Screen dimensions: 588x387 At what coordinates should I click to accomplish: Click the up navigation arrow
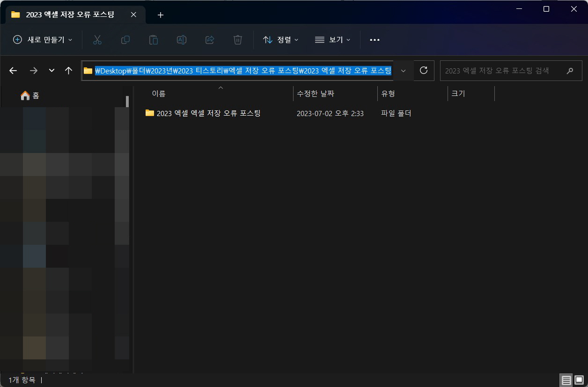click(68, 71)
